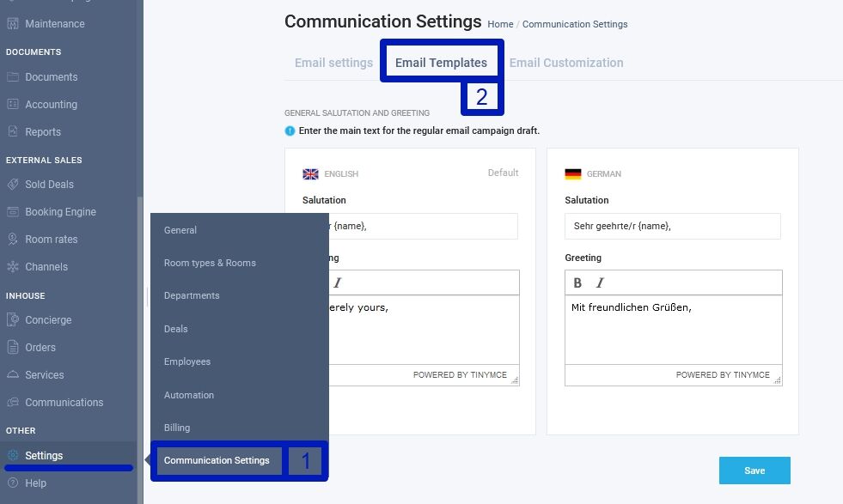The height and width of the screenshot is (504, 843).
Task: Toggle bold in the German greeting editor
Action: pyautogui.click(x=577, y=282)
